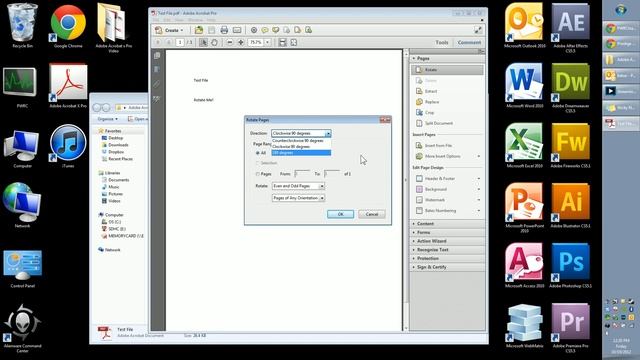Select the Pages radio button in dialog

[x=258, y=174]
